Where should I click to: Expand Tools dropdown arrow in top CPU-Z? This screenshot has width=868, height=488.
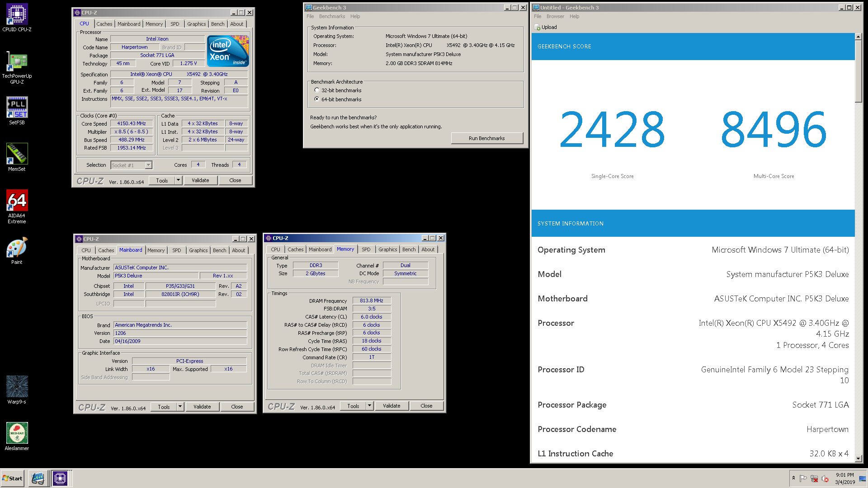pyautogui.click(x=178, y=180)
